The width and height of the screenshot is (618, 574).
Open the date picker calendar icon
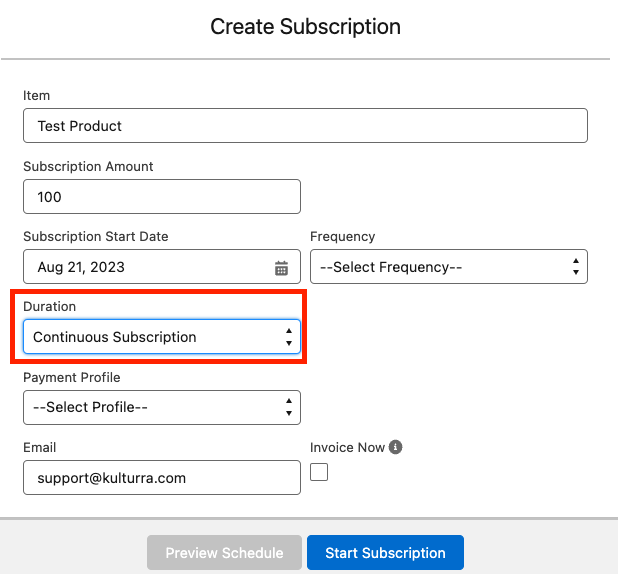click(281, 268)
